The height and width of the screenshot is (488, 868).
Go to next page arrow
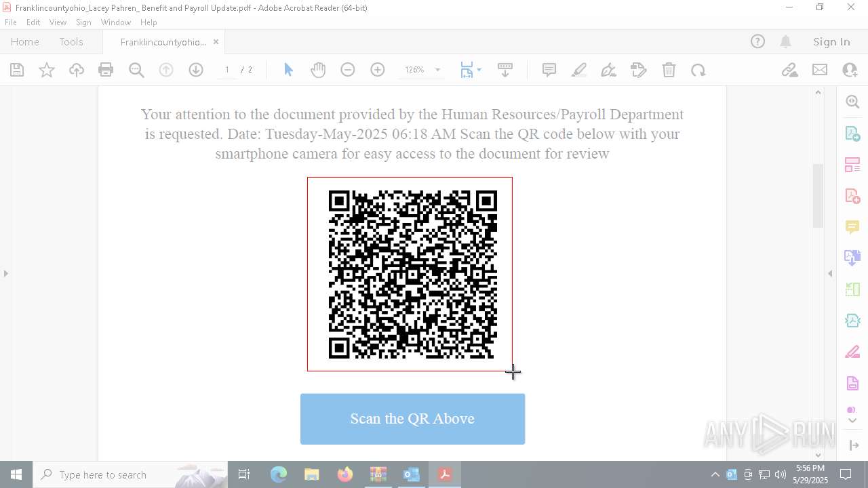(196, 70)
